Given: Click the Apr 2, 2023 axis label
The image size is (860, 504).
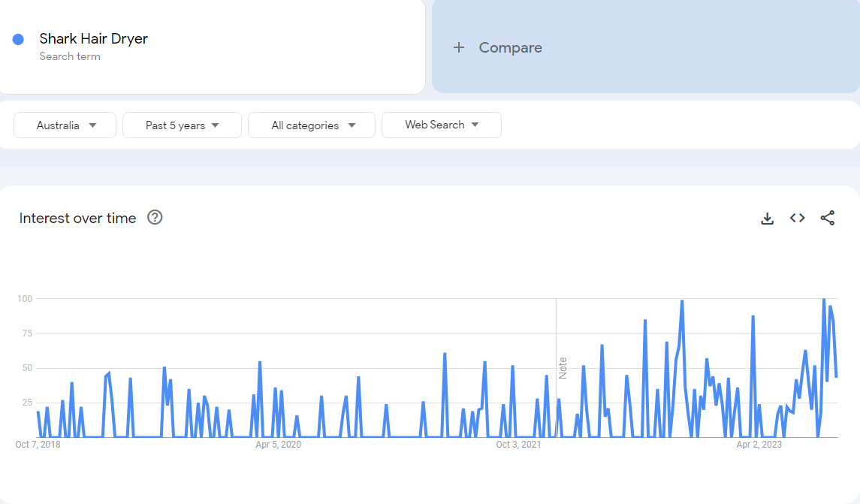Looking at the screenshot, I should [x=759, y=444].
